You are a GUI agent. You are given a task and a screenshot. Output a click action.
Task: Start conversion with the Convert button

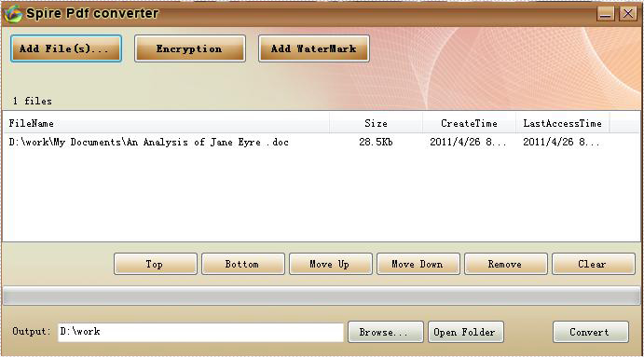(591, 332)
